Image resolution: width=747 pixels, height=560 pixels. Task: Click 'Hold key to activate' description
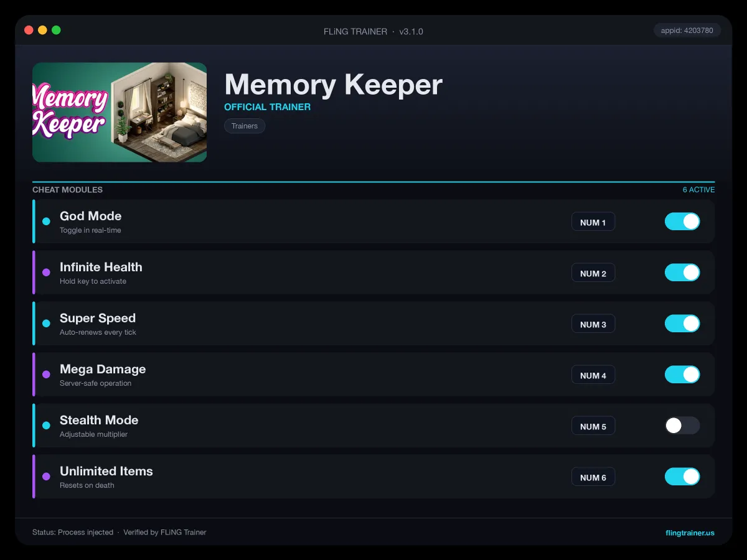coord(93,281)
